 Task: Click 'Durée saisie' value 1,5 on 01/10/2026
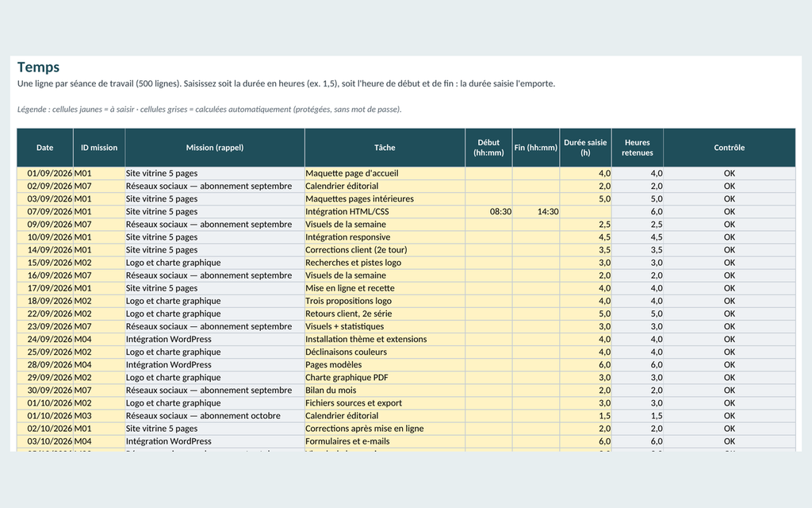coord(586,416)
